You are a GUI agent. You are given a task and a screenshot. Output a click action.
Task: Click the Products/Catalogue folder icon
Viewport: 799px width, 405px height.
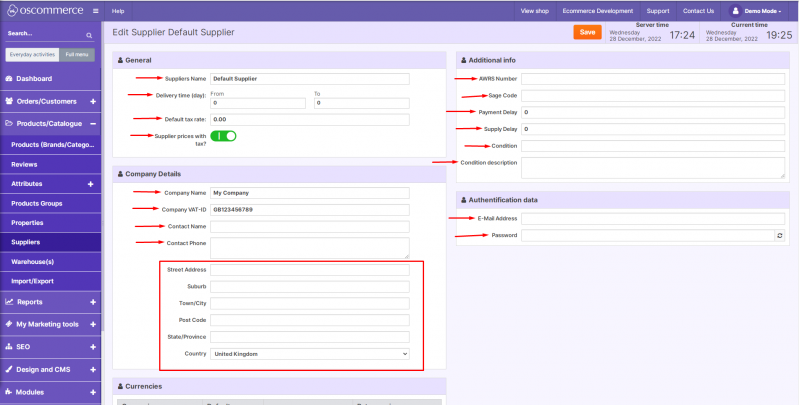9,123
